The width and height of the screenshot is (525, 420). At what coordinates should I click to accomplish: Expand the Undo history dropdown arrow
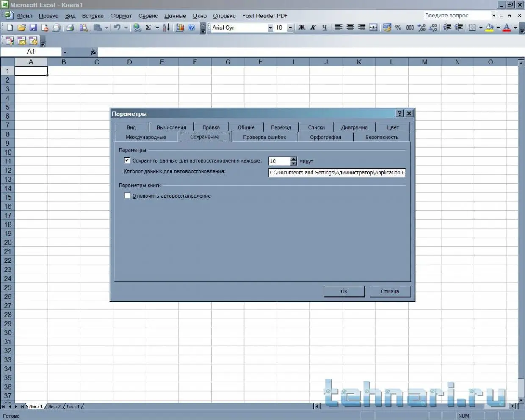coord(126,28)
